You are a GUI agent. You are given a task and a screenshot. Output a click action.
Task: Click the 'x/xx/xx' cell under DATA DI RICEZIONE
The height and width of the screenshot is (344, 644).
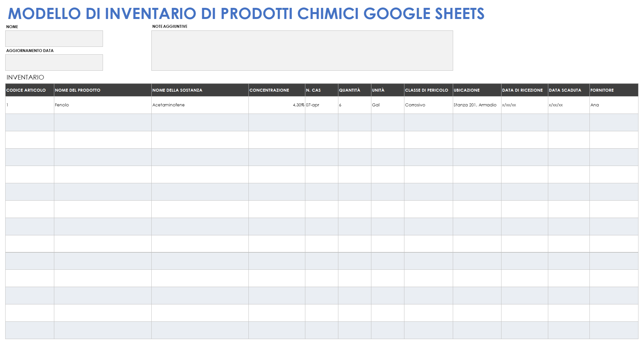tap(525, 105)
